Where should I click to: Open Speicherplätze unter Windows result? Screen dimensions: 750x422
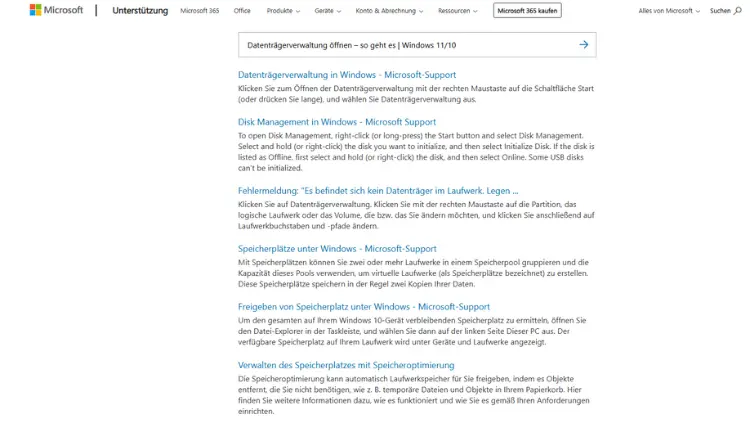click(337, 249)
